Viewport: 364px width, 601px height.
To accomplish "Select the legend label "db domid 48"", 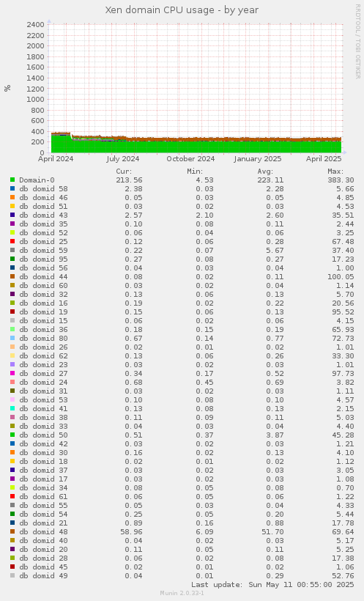I will pos(43,531).
